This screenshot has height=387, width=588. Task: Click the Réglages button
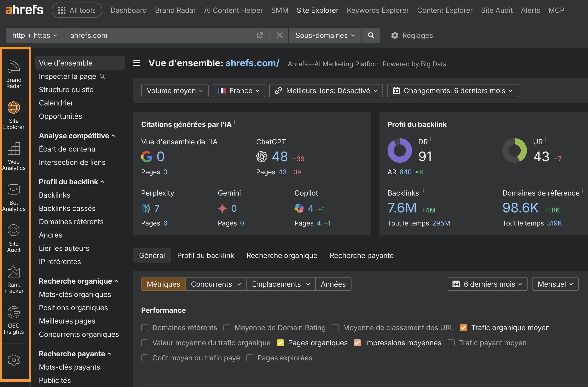[412, 35]
